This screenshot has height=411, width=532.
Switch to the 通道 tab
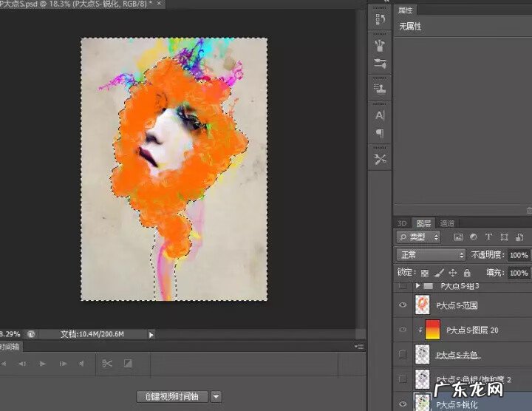[x=447, y=223]
